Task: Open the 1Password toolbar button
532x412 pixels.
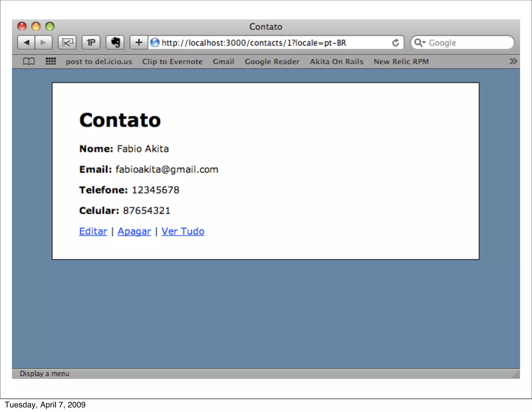Action: pos(91,42)
